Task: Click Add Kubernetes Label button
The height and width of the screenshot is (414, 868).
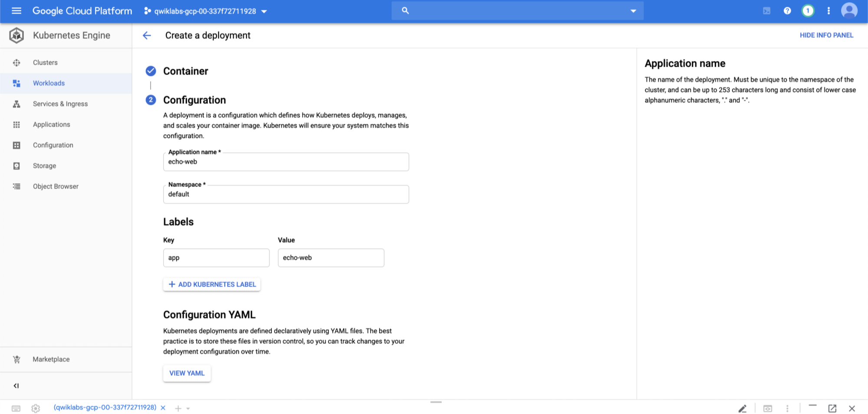Action: click(x=212, y=284)
